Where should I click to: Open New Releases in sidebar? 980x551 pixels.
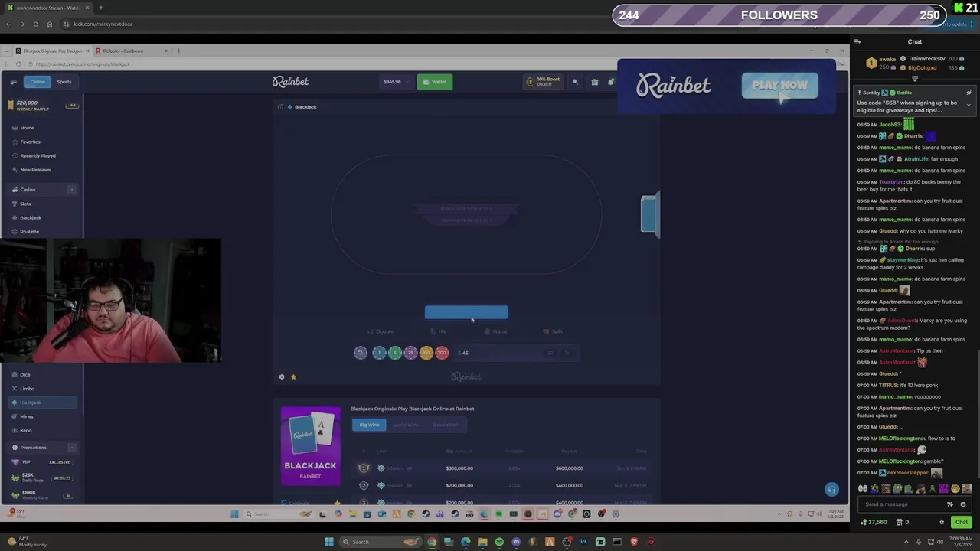click(35, 170)
